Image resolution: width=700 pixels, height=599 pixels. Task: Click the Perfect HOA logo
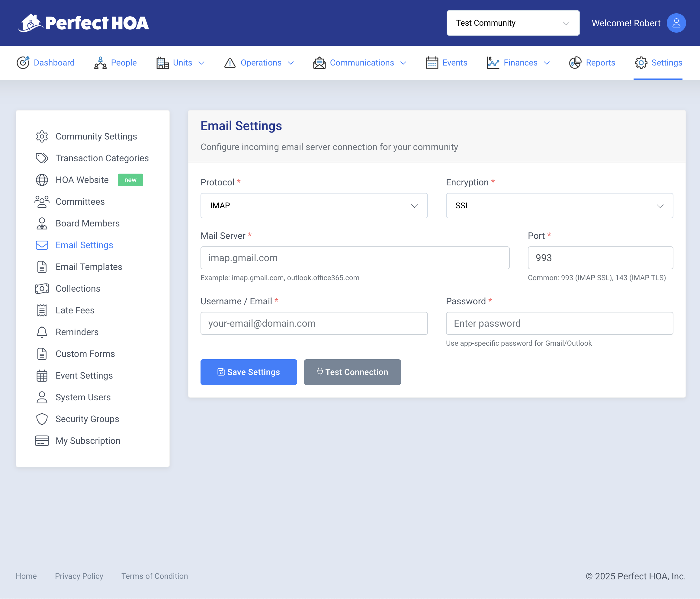pos(83,23)
